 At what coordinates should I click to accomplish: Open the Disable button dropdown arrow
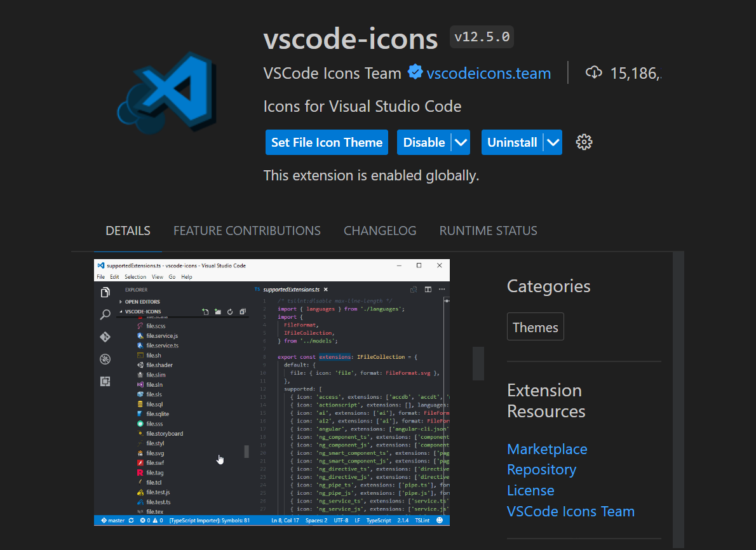[x=461, y=142]
